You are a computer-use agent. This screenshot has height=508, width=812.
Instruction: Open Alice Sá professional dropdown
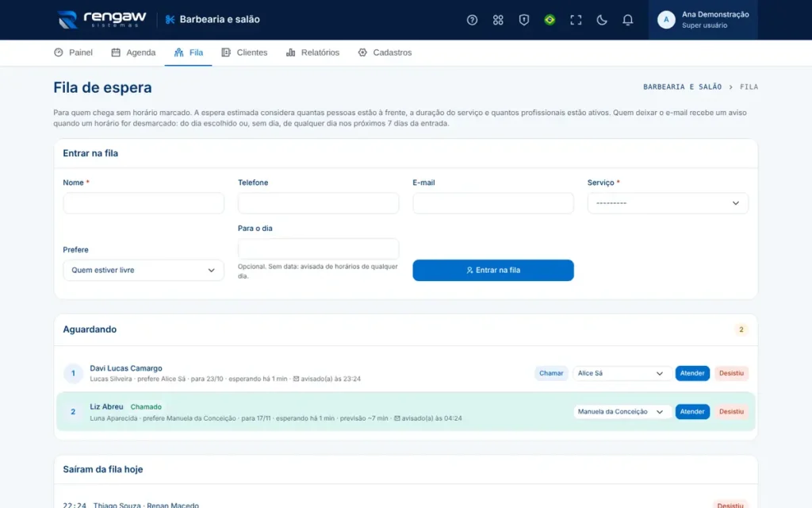tap(622, 373)
